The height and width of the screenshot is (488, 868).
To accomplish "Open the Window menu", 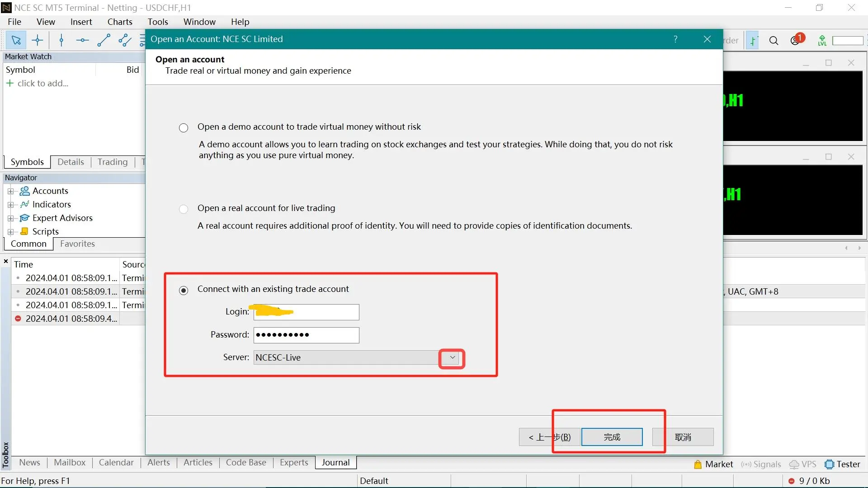I will 199,22.
